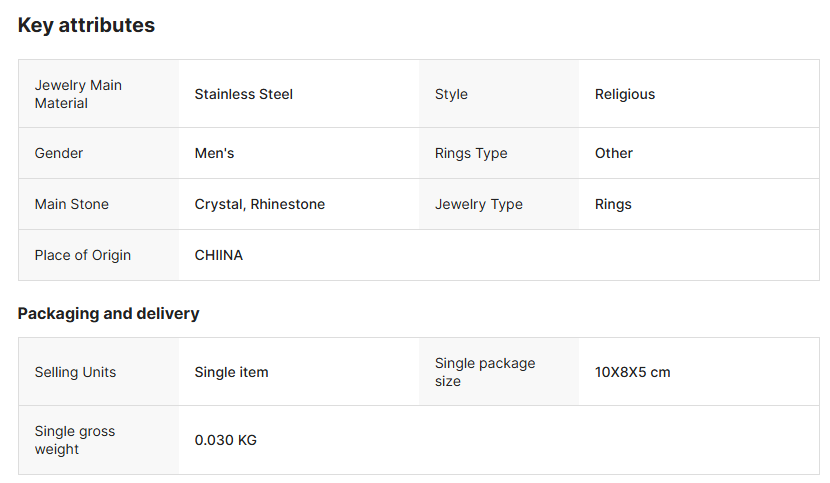Click the Single item value
Viewport: 830px width, 483px height.
point(231,372)
